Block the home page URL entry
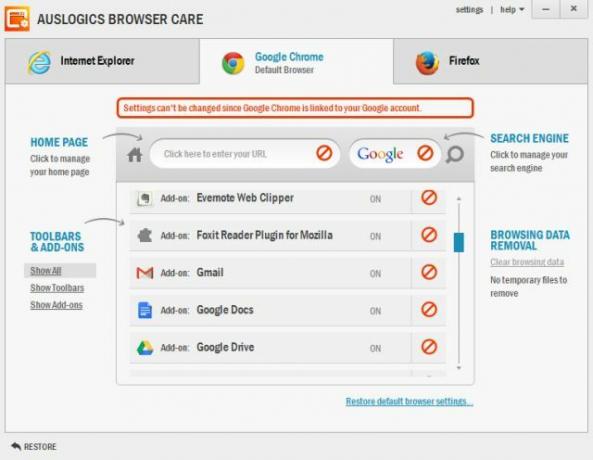The height and width of the screenshot is (460, 593). pyautogui.click(x=324, y=153)
